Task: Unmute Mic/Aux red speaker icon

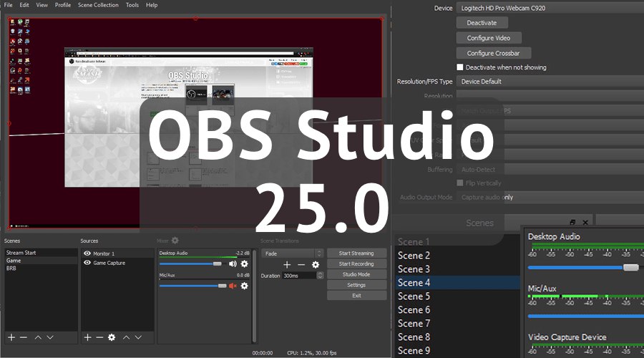Action: [233, 286]
